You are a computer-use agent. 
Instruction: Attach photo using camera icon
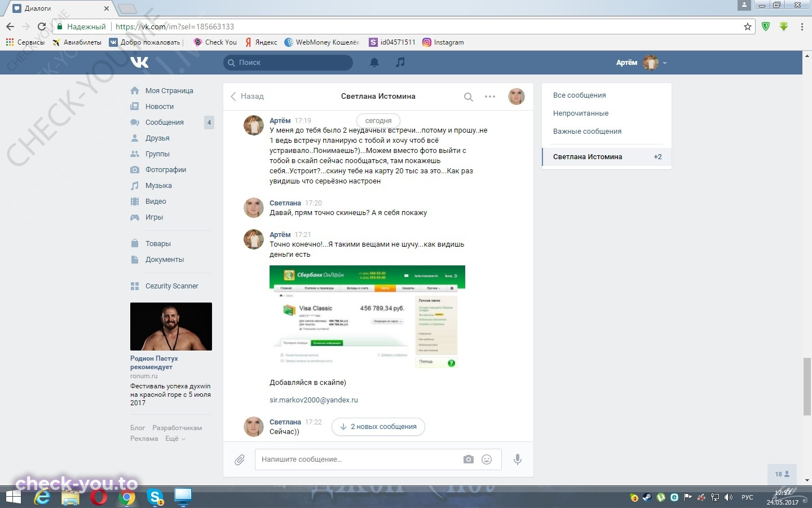click(469, 459)
